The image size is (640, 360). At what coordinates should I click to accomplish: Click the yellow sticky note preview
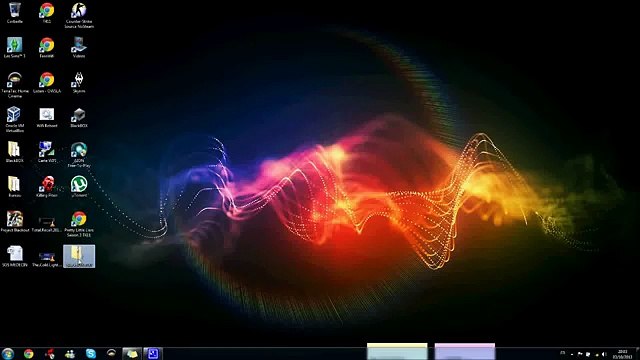[397, 351]
